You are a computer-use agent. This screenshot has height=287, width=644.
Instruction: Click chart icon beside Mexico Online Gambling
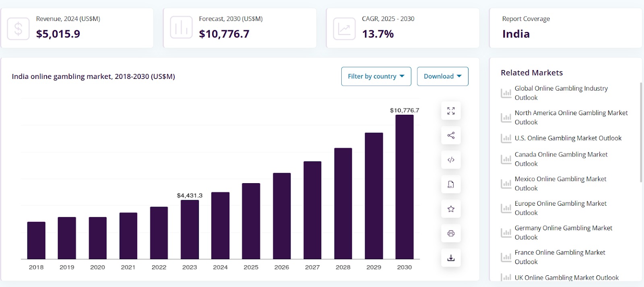[x=506, y=184]
